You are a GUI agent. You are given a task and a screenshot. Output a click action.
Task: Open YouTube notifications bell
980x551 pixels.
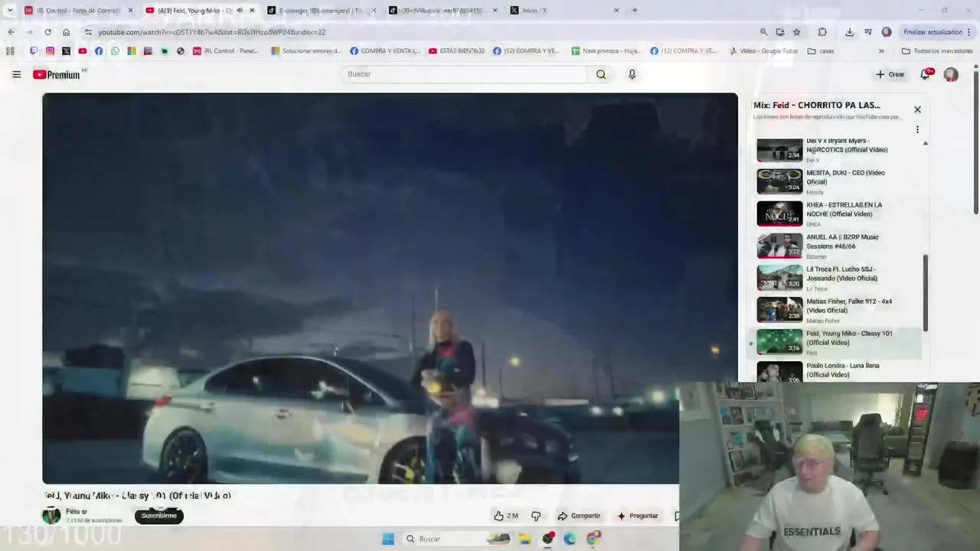[x=926, y=74]
